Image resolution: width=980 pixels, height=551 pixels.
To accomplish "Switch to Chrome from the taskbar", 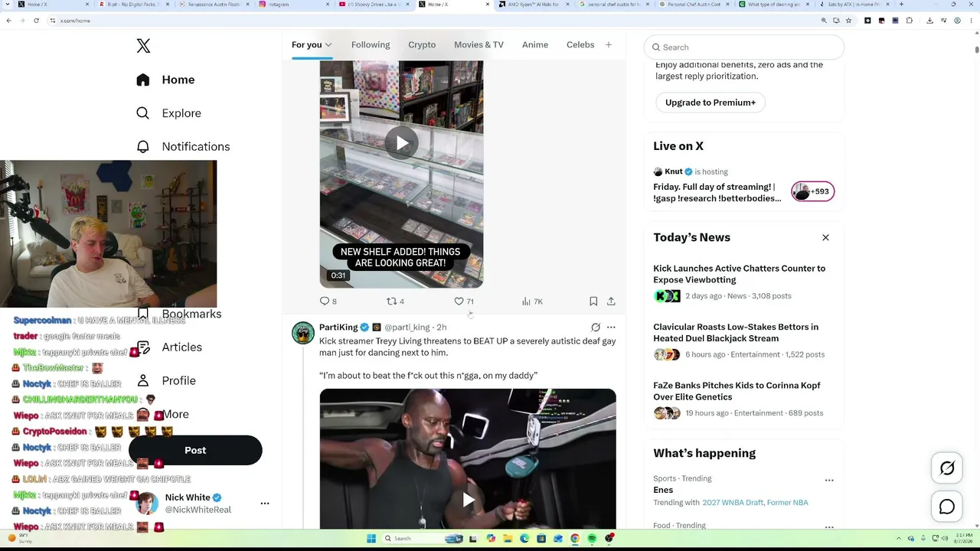I will click(x=575, y=539).
